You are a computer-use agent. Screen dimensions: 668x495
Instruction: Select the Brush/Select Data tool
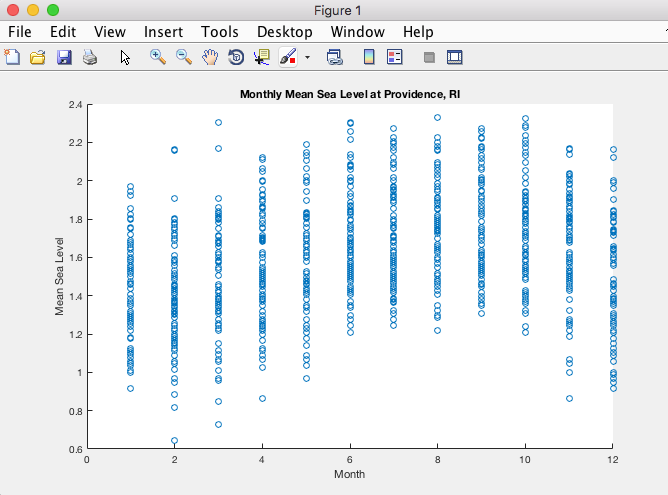[x=288, y=57]
